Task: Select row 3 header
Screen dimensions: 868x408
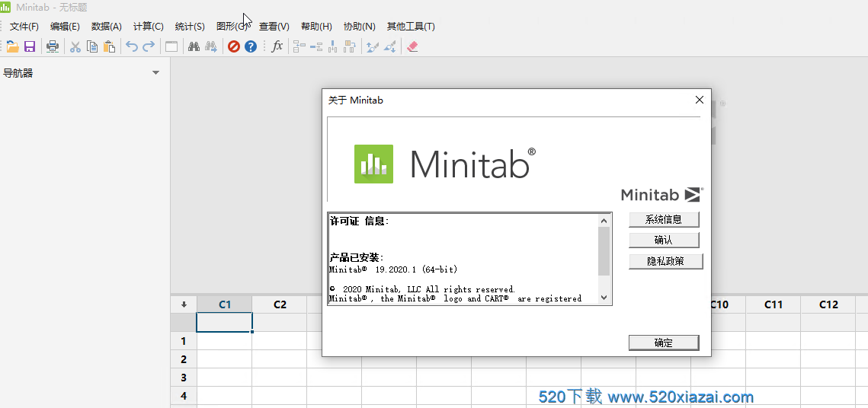Action: tap(184, 378)
